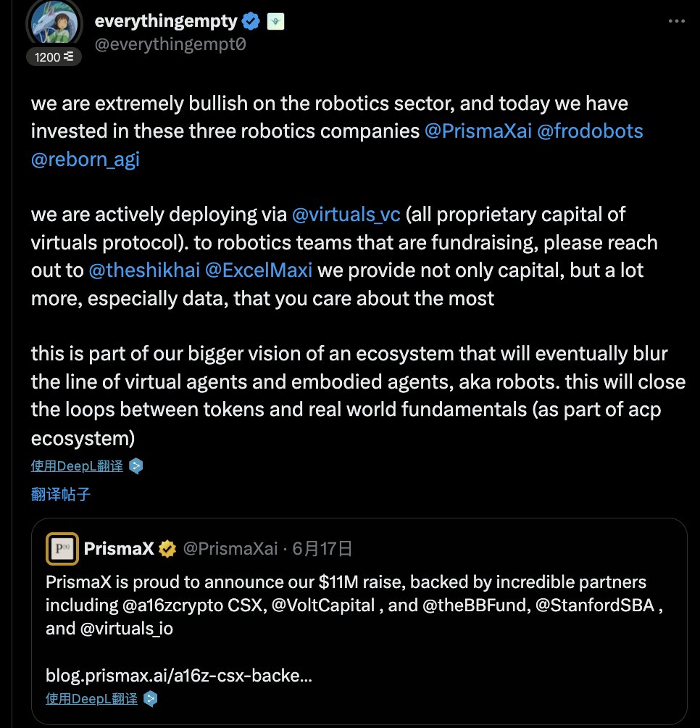Open the blog.prismax.ai link in quoted post
This screenshot has height=728, width=700.
coord(178,675)
